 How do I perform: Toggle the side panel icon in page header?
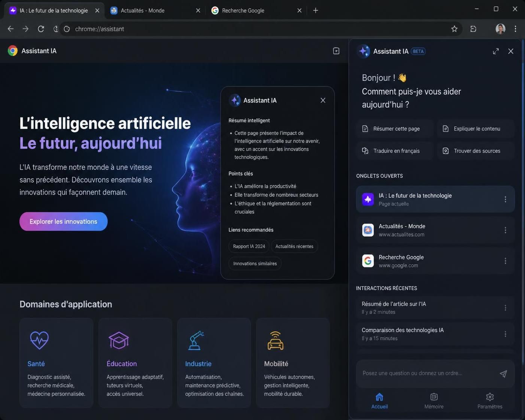336,51
